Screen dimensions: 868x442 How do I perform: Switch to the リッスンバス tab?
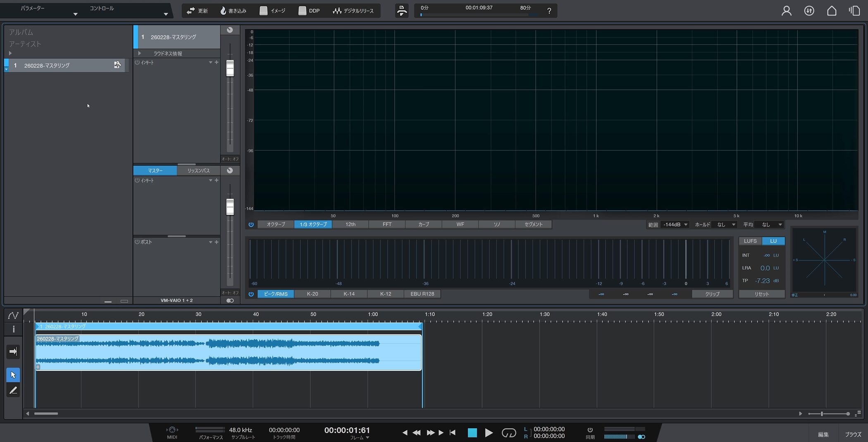tap(198, 170)
